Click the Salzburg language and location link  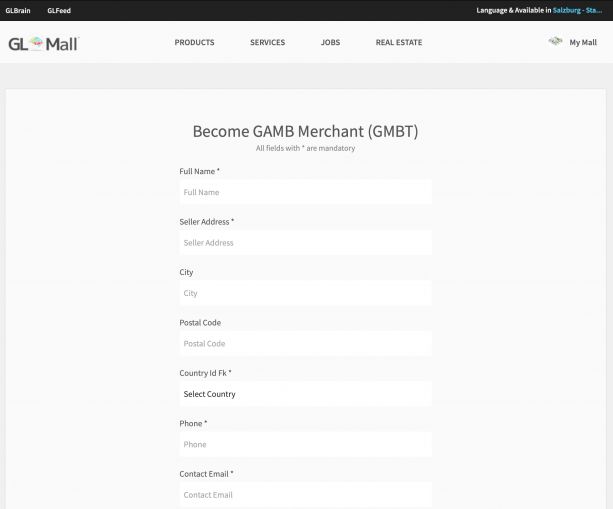click(x=577, y=11)
